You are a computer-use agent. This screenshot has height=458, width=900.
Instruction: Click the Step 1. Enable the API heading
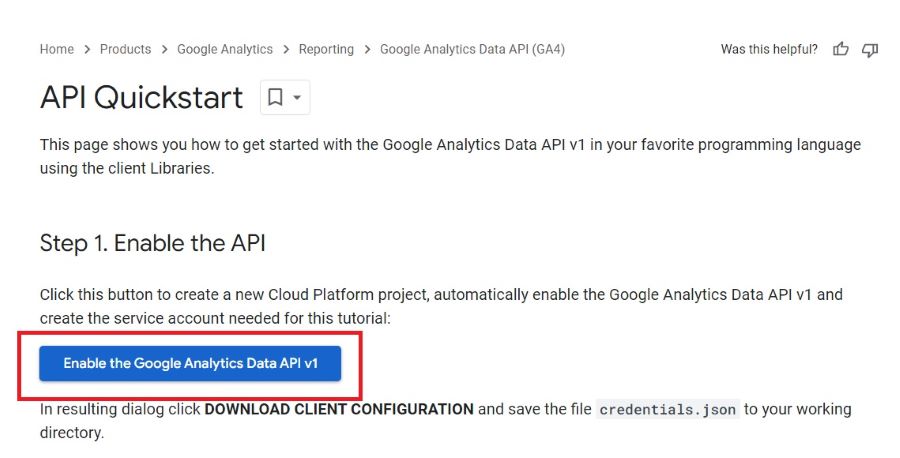pos(153,243)
